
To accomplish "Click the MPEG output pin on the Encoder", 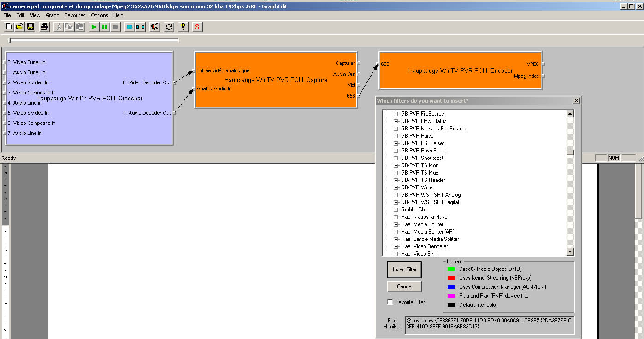I will click(544, 64).
